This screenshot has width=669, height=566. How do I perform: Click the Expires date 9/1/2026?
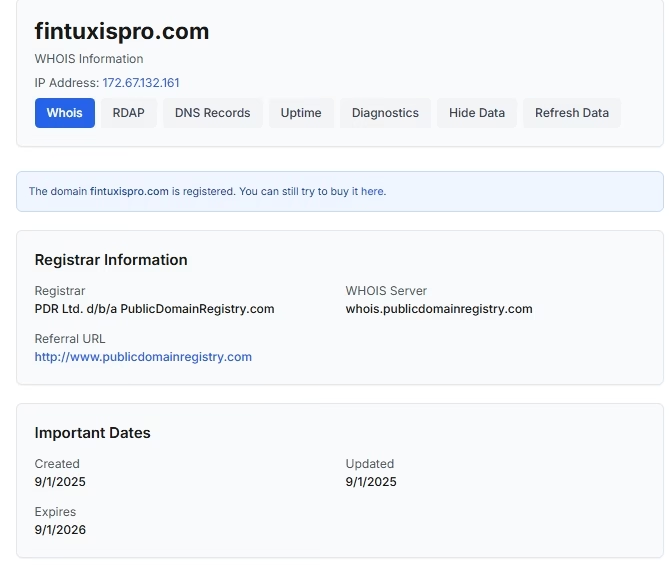(x=60, y=530)
